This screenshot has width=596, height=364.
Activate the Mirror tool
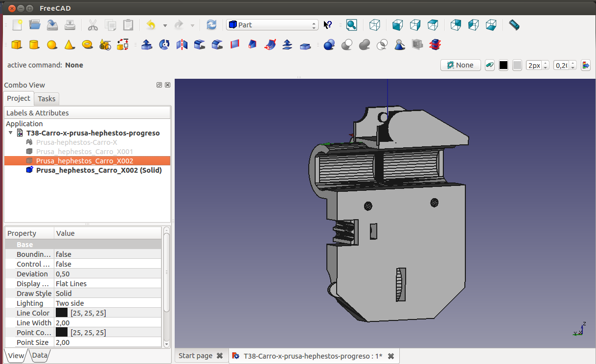(182, 45)
